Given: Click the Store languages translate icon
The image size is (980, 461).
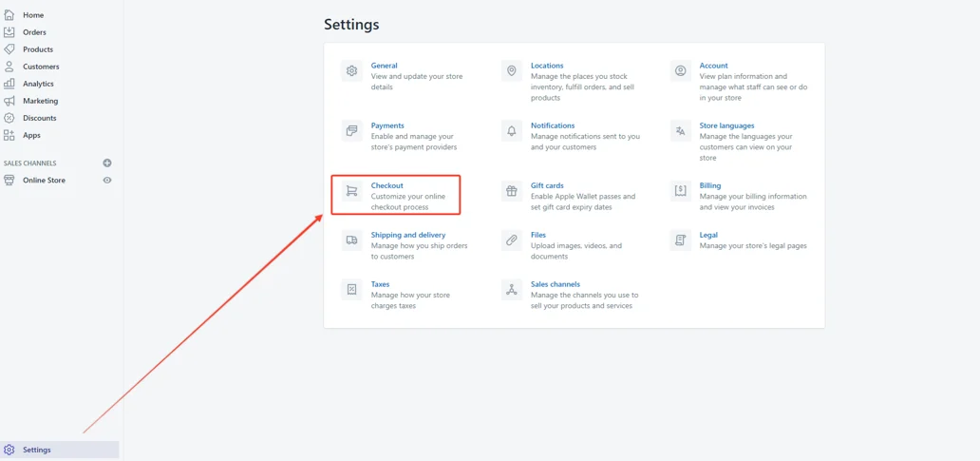Looking at the screenshot, I should tap(681, 131).
